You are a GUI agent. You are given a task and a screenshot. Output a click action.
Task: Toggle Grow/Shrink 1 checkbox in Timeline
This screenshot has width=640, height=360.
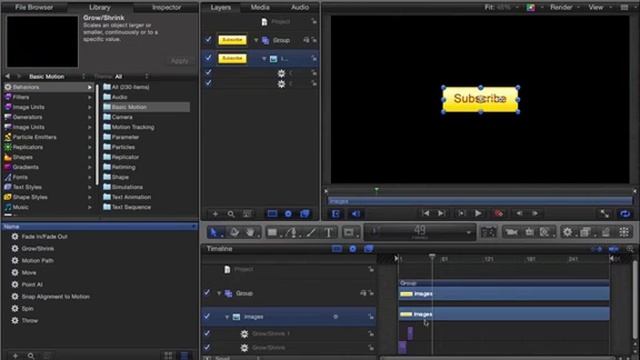point(207,333)
